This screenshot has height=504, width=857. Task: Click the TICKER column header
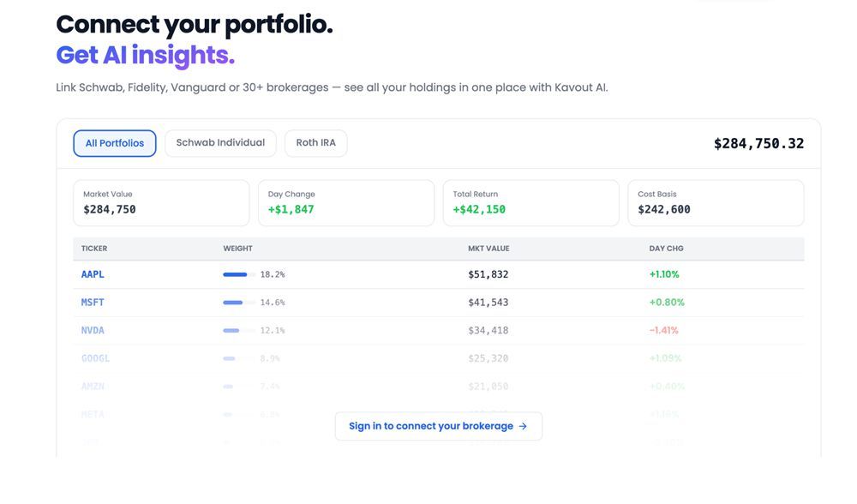pyautogui.click(x=94, y=249)
